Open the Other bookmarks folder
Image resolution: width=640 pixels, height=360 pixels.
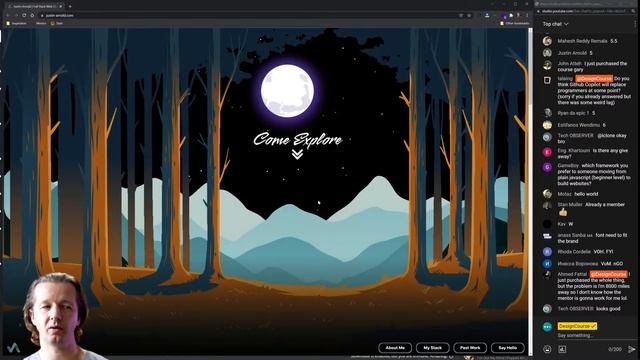click(x=514, y=23)
